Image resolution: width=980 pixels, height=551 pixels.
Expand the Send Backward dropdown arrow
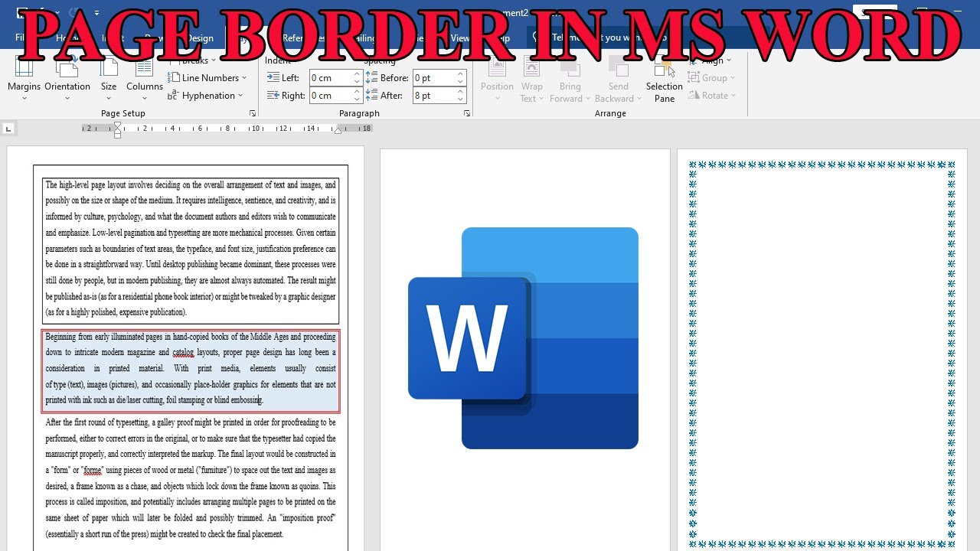[639, 99]
